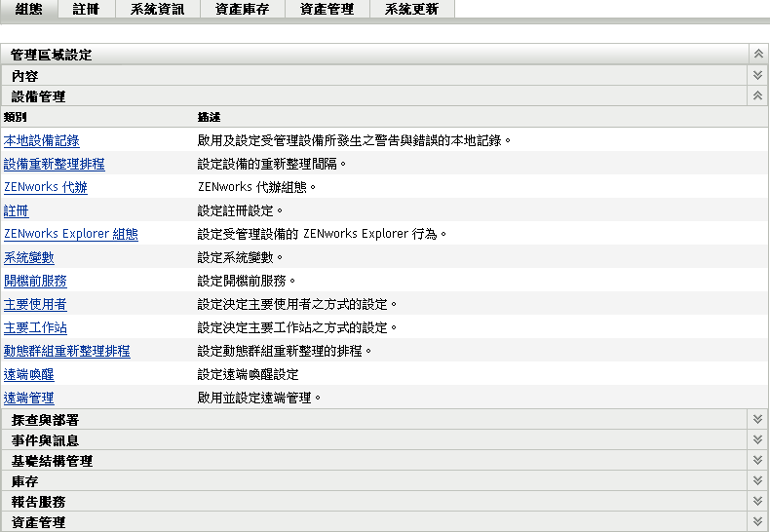
Task: Open the 主要使用者 link
Action: tap(35, 304)
